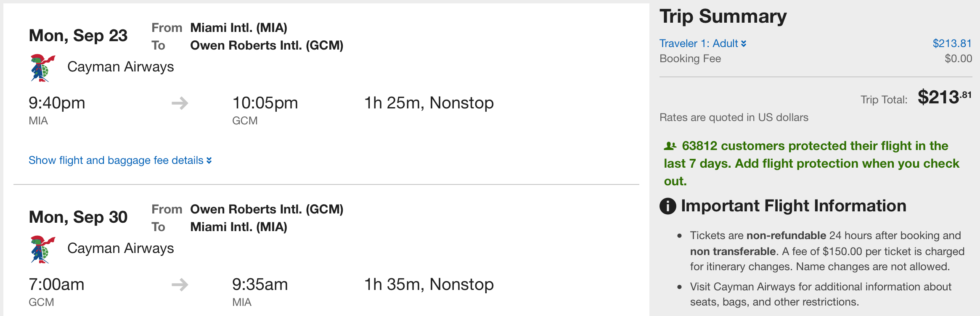Click the 1h 25m, Nonstop duration text
The height and width of the screenshot is (316, 980).
pyautogui.click(x=429, y=103)
